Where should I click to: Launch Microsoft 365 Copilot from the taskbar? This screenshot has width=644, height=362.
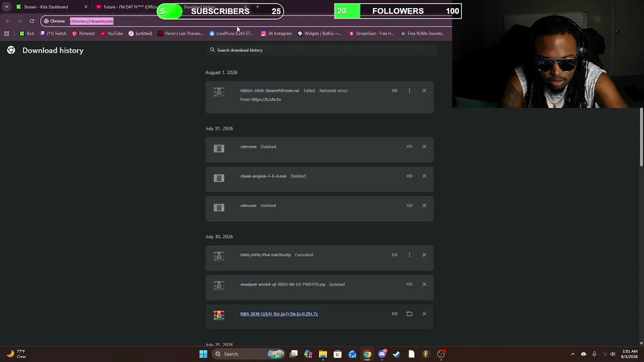click(x=308, y=354)
